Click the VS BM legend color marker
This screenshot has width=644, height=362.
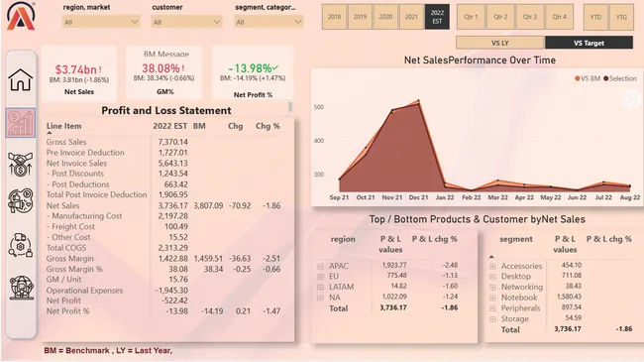(577, 78)
